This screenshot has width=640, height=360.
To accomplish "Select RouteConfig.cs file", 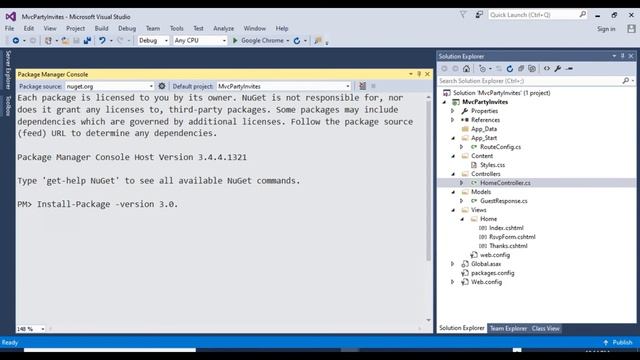I will (x=500, y=147).
